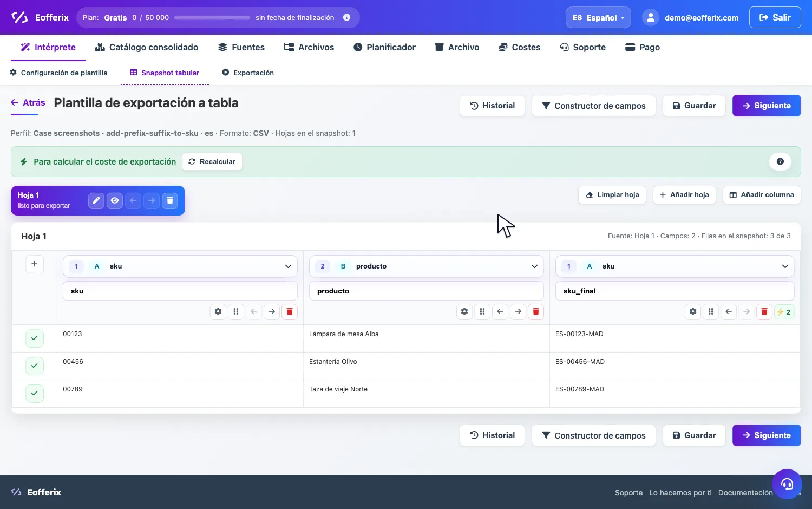Image resolution: width=812 pixels, height=509 pixels.
Task: Open the Archivo tab
Action: pos(457,47)
